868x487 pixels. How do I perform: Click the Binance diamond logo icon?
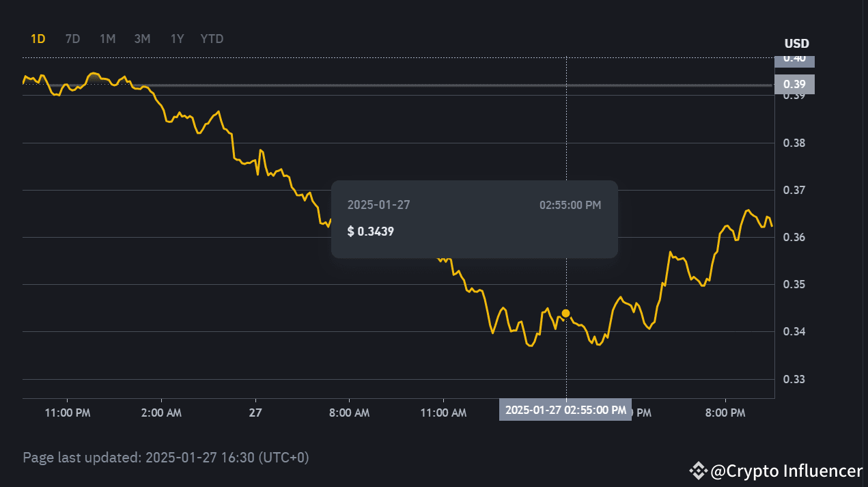[698, 471]
